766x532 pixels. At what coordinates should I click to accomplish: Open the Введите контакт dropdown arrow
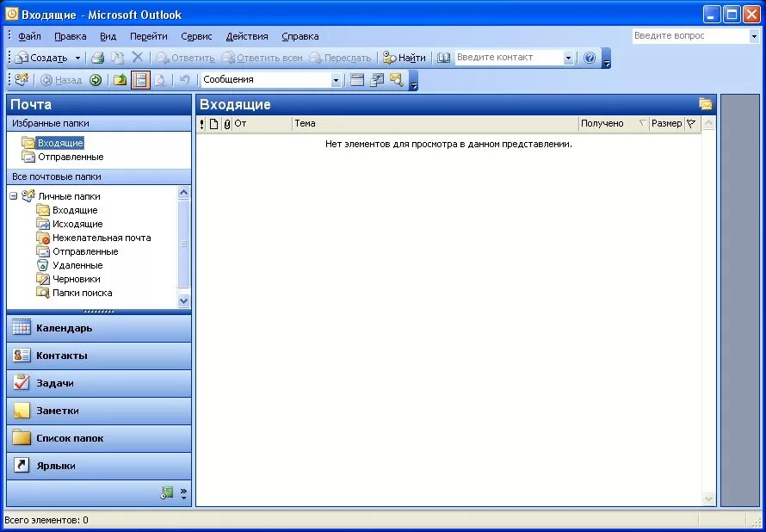click(x=568, y=59)
